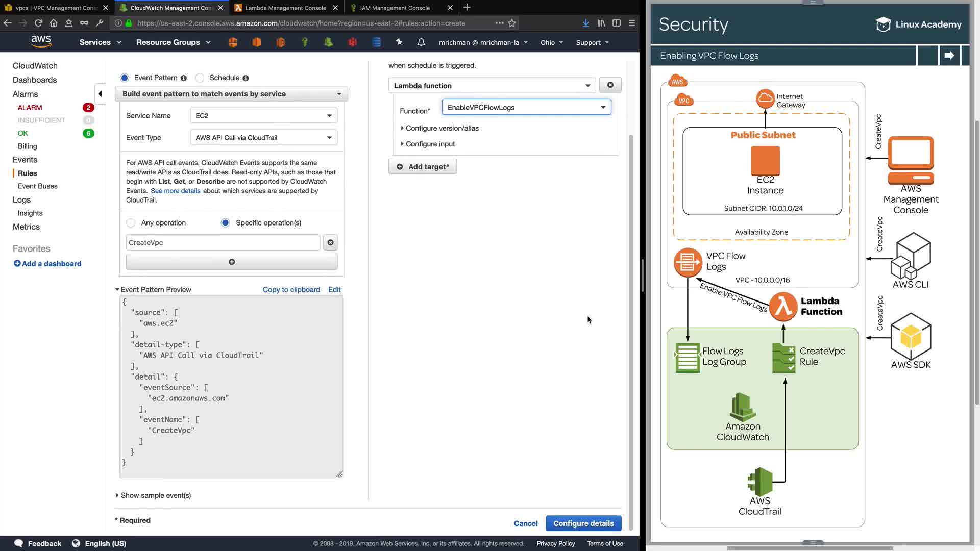Expand Configure input section
980x551 pixels.
(x=430, y=144)
